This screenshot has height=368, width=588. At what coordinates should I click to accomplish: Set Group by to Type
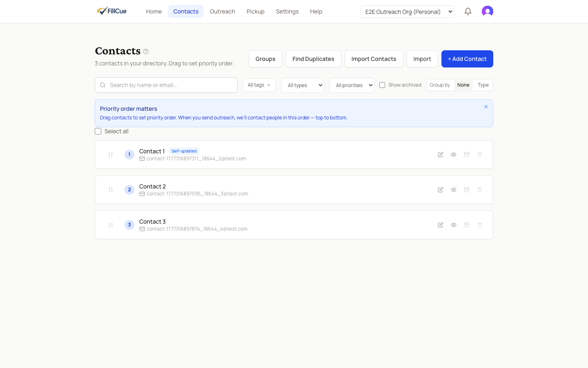coord(483,85)
